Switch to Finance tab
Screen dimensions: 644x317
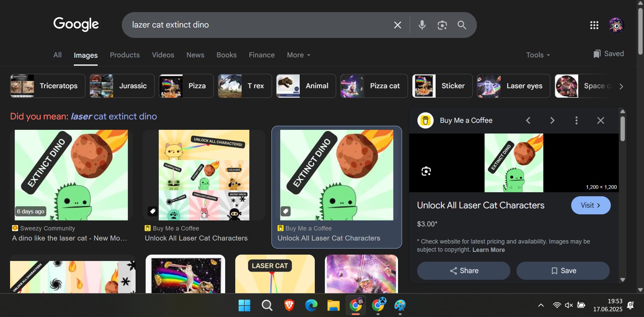click(262, 55)
